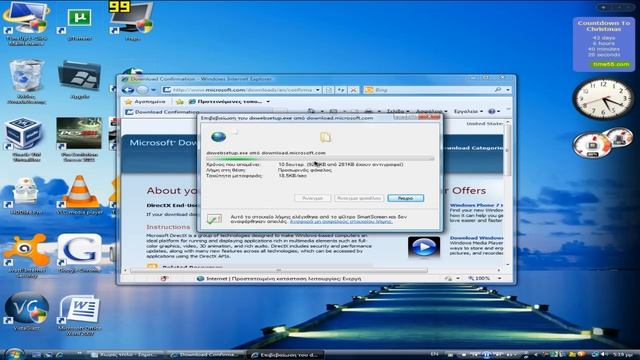Click the Add to Favorites bar icon
The image size is (640, 360).
[x=179, y=102]
